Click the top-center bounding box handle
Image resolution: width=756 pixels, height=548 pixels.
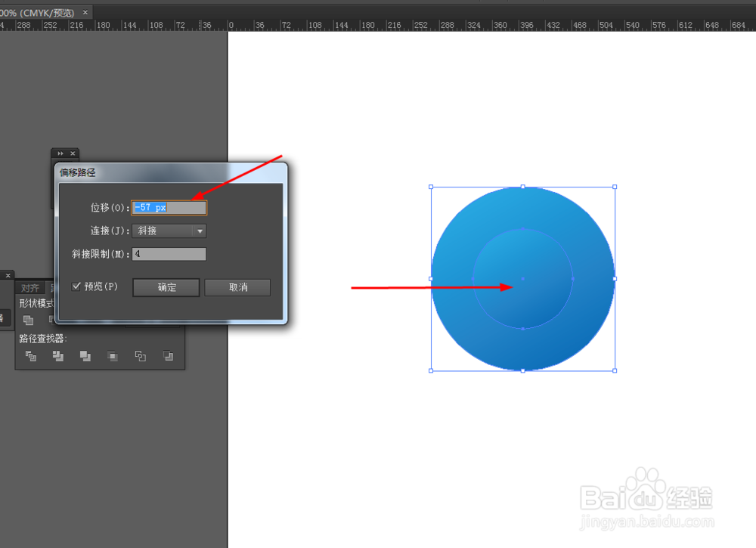523,187
